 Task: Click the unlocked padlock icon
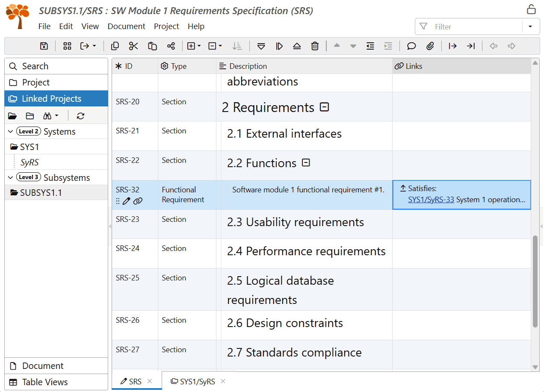click(531, 9)
